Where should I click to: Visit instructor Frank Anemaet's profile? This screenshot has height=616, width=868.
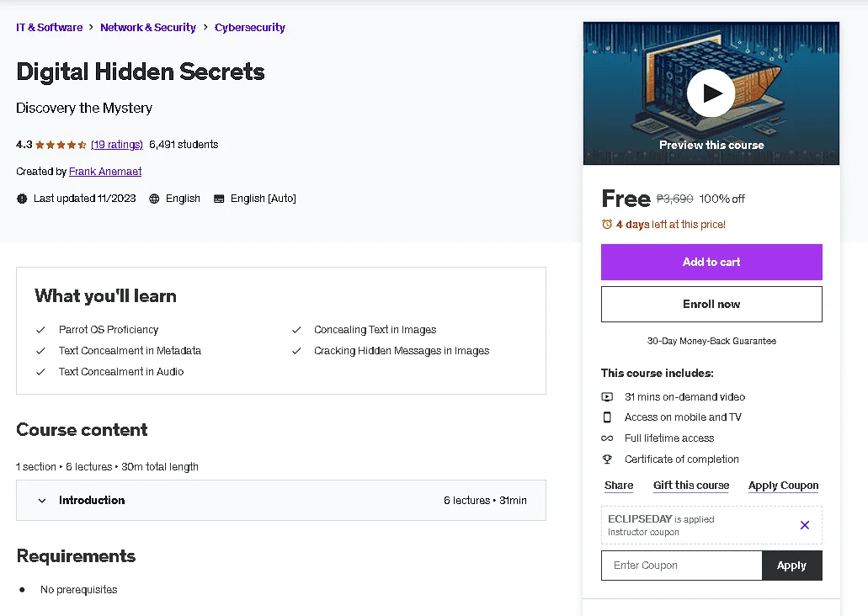pos(105,172)
